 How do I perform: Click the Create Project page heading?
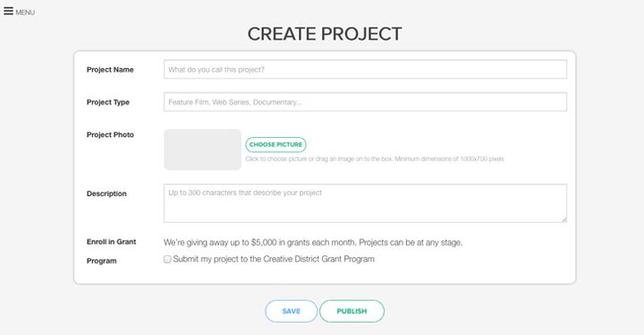(x=325, y=34)
